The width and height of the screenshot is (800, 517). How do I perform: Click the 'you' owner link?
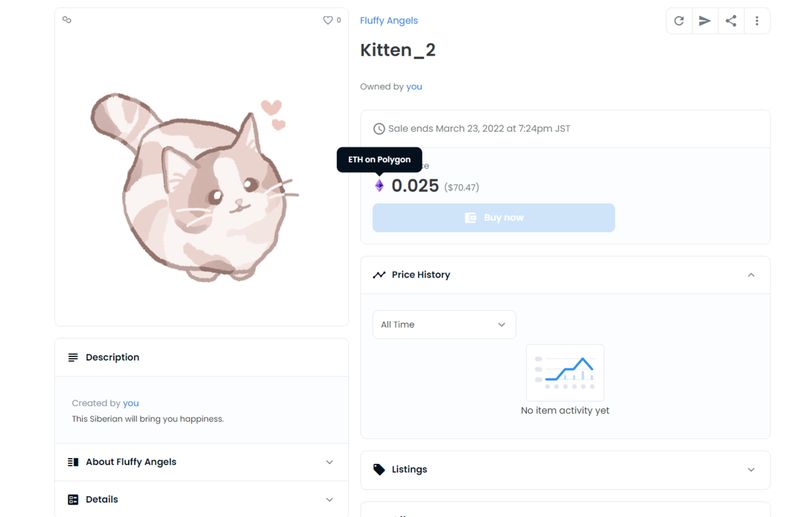[414, 87]
